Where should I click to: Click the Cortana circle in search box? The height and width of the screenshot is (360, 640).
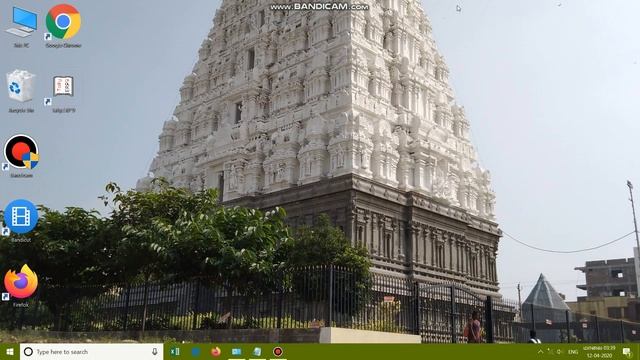28,352
